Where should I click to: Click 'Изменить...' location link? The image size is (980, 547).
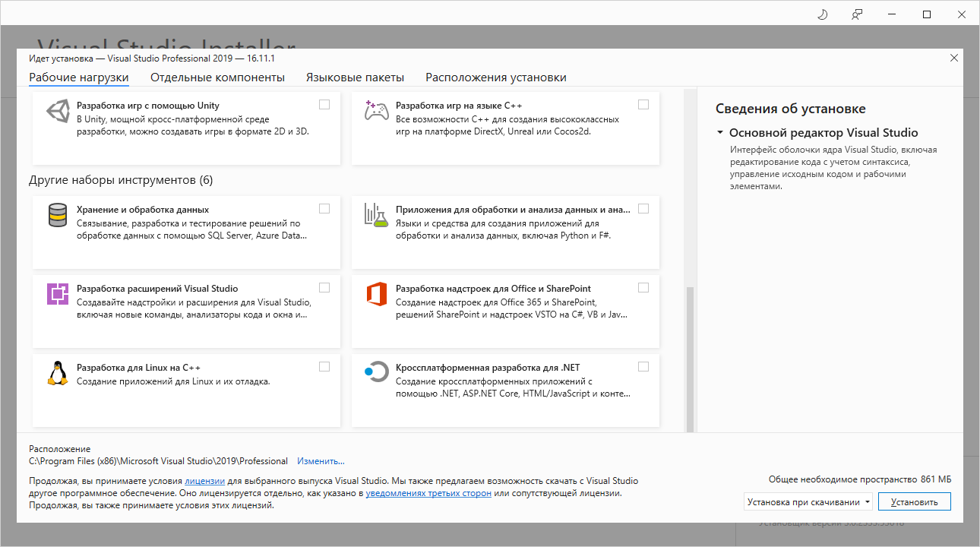point(321,461)
